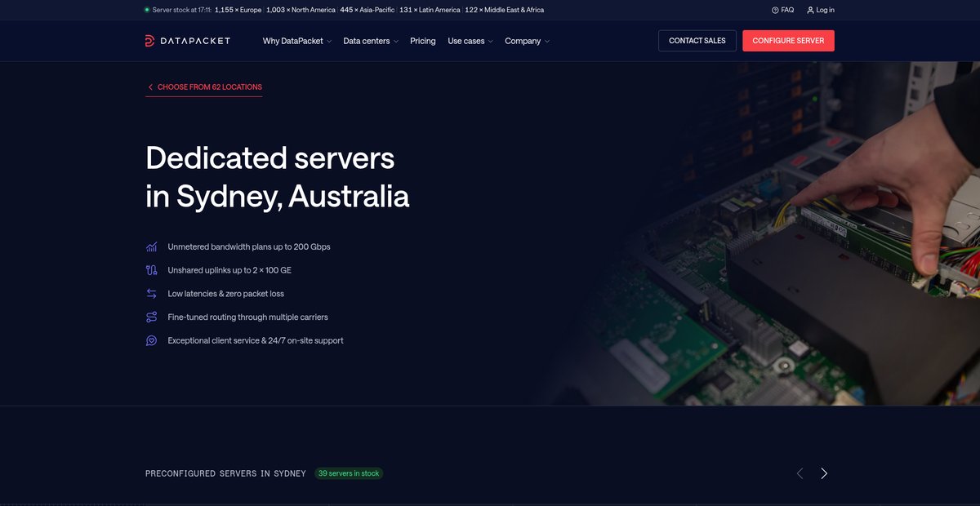The width and height of the screenshot is (980, 506).
Task: Click the unmetered bandwidth chart icon
Action: click(x=151, y=246)
